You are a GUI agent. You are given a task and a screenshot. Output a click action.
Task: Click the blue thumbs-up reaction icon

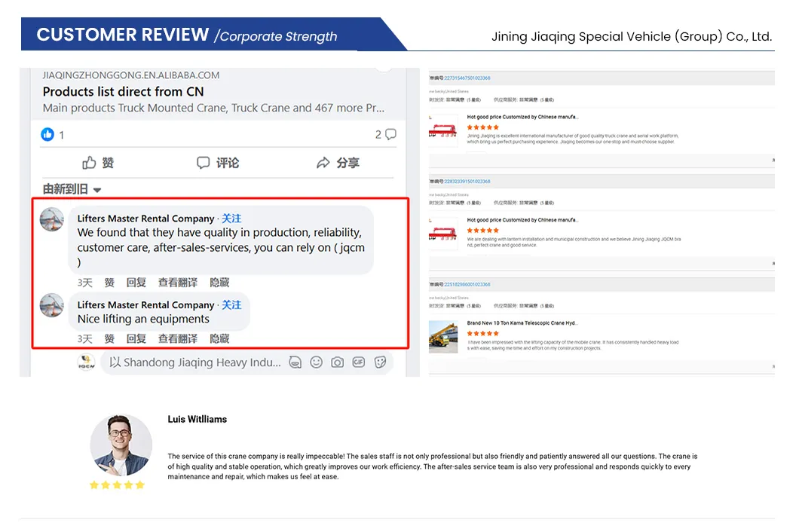(x=47, y=134)
